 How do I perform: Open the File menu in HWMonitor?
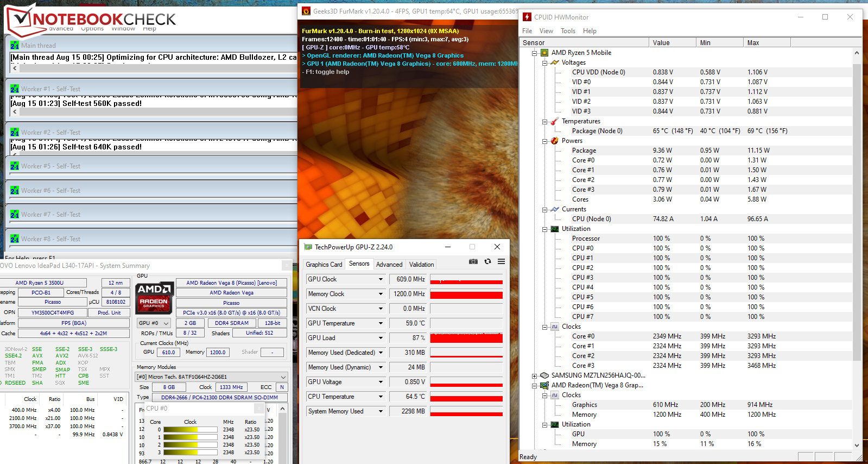pyautogui.click(x=527, y=31)
